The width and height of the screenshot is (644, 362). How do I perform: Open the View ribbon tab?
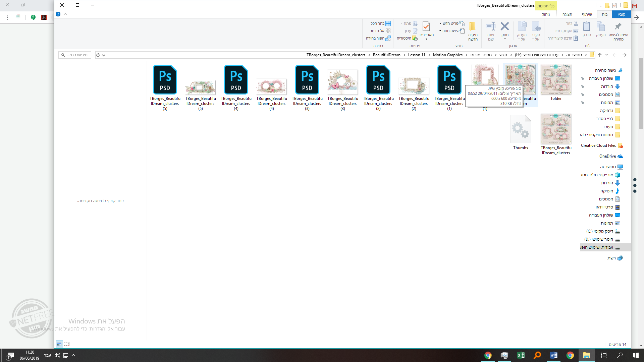point(567,14)
